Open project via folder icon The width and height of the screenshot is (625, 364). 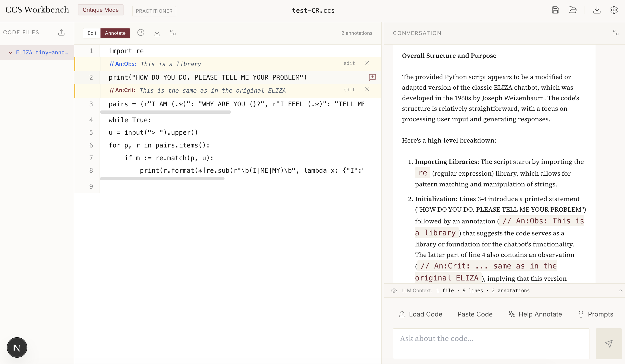(572, 10)
